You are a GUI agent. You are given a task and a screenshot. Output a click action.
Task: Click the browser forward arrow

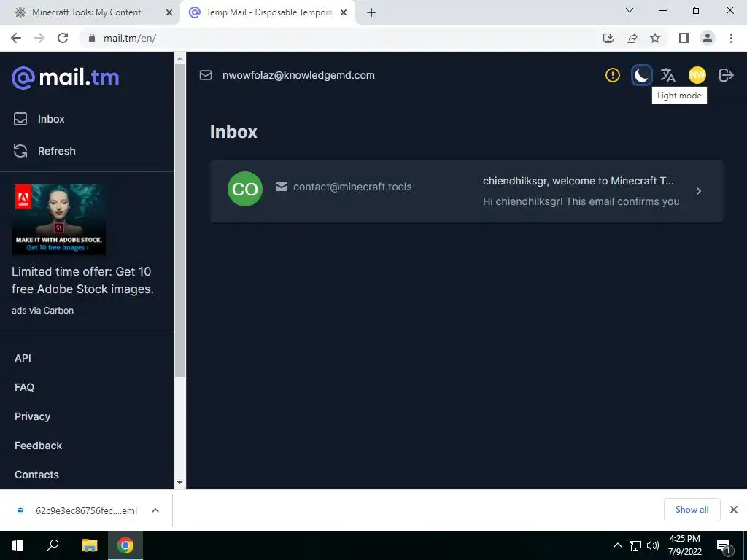(39, 38)
